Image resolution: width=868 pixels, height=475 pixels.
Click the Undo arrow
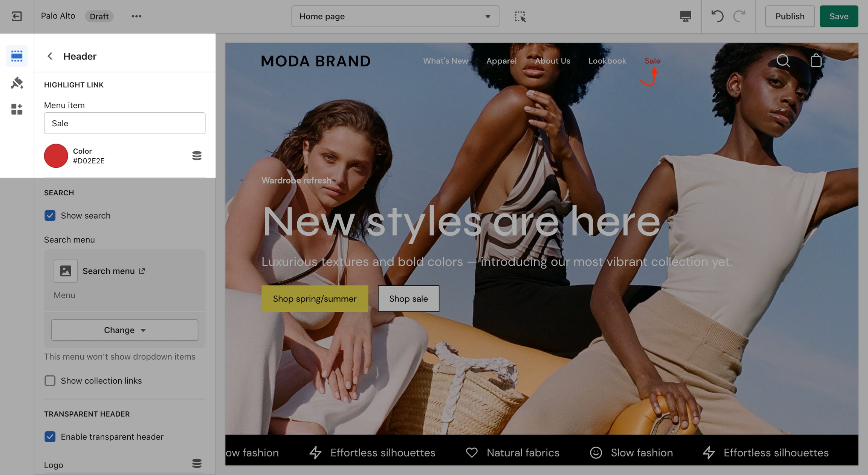(x=717, y=16)
